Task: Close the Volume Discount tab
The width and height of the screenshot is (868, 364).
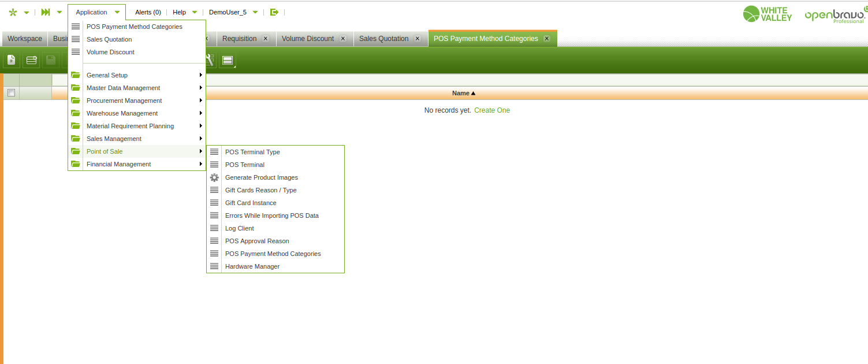Action: point(343,39)
